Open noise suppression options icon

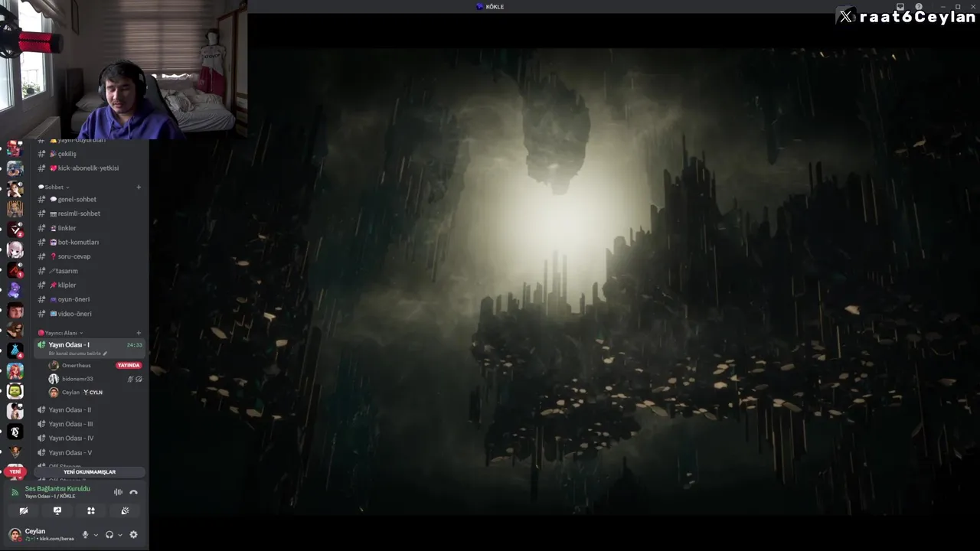[118, 492]
